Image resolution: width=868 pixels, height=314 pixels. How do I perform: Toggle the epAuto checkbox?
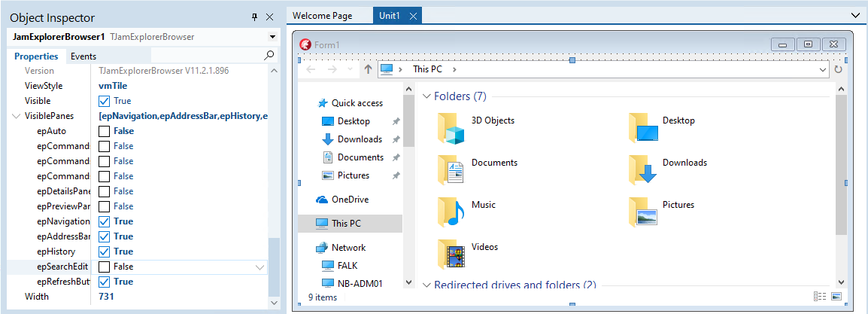point(104,131)
